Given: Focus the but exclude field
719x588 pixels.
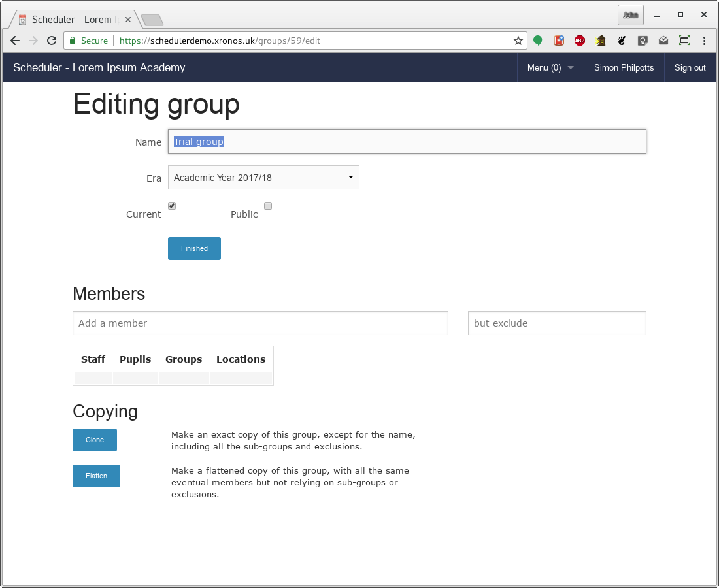Looking at the screenshot, I should tap(557, 323).
